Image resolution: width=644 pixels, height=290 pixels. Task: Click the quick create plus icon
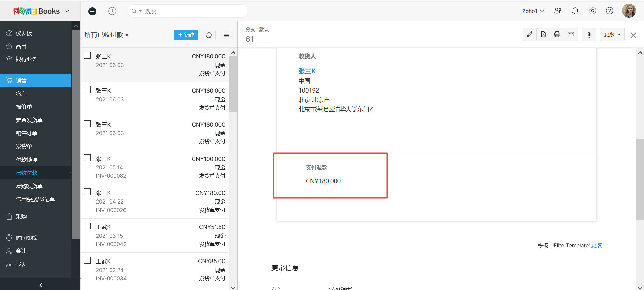(x=92, y=11)
